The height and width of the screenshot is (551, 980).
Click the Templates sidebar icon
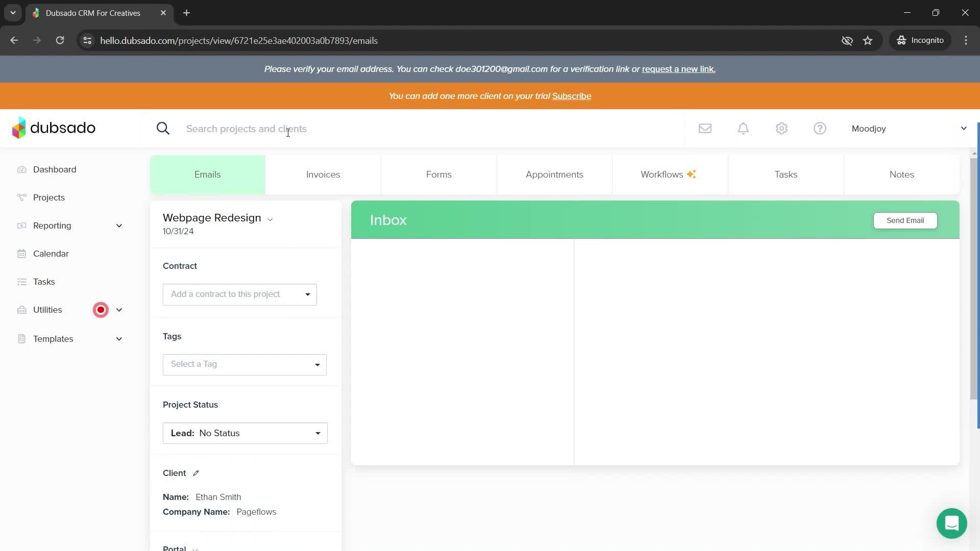(x=21, y=339)
